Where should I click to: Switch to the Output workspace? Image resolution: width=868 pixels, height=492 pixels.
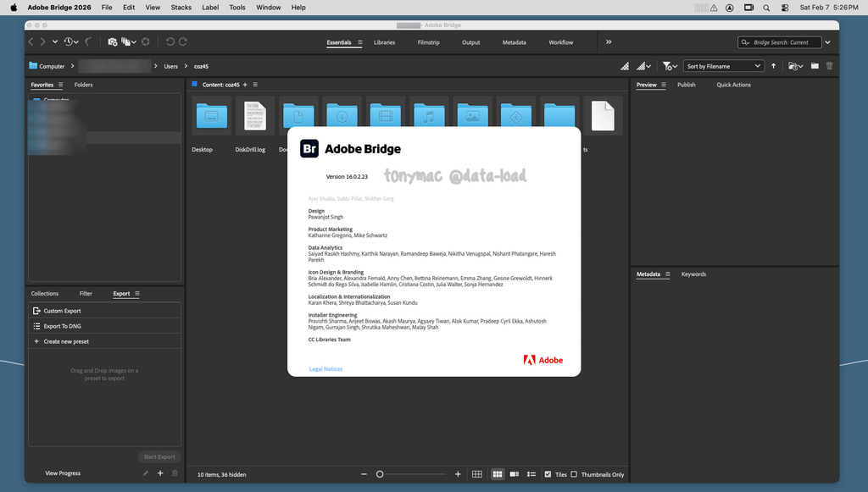click(471, 42)
